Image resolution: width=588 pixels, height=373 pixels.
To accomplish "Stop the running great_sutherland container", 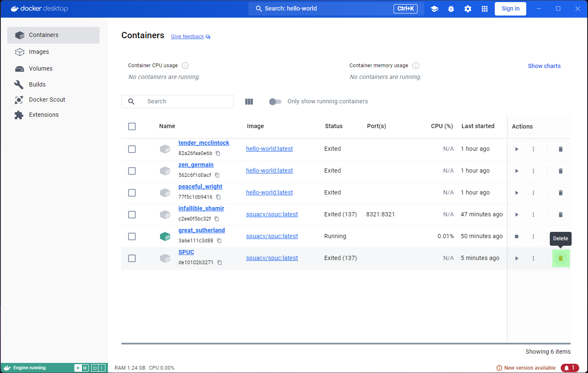I will pos(517,236).
